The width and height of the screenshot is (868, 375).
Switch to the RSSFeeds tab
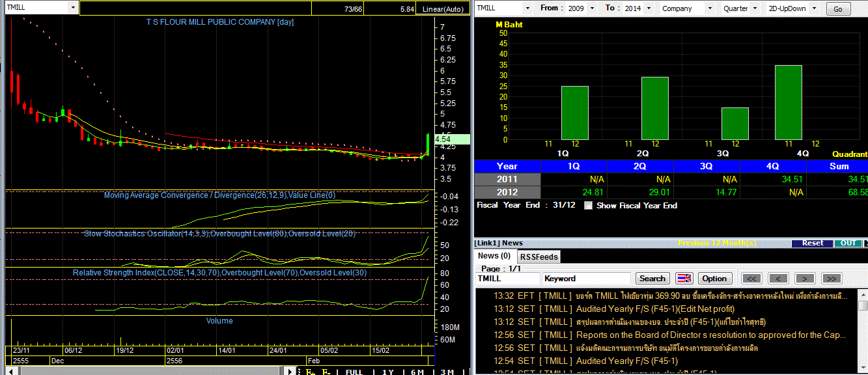539,257
